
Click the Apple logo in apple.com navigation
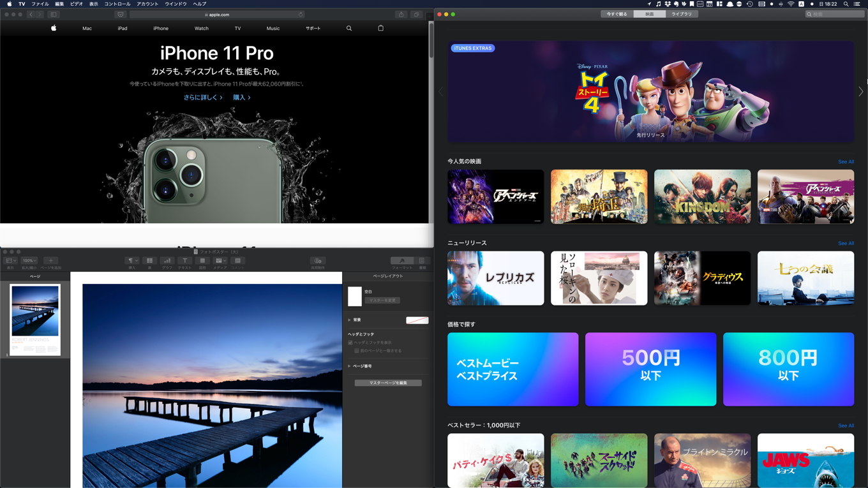click(54, 28)
